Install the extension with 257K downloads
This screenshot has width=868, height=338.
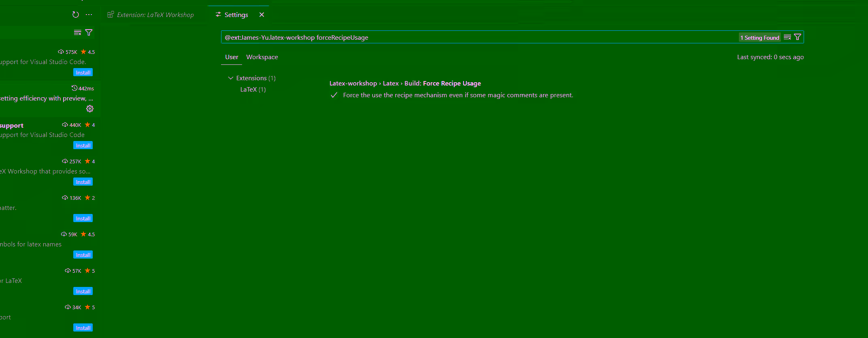[x=83, y=182]
